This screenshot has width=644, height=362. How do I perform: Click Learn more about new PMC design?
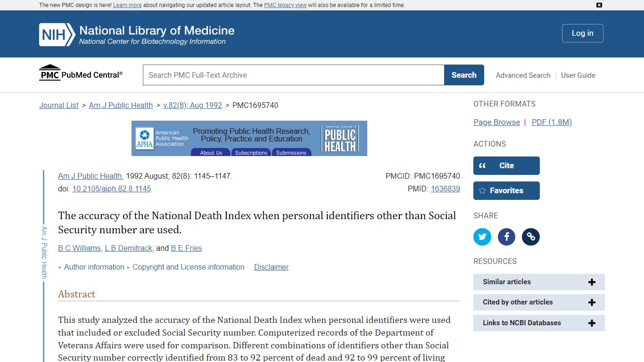point(127,5)
